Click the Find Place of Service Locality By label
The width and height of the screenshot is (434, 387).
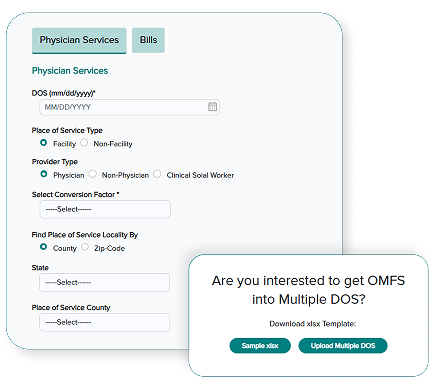(85, 235)
